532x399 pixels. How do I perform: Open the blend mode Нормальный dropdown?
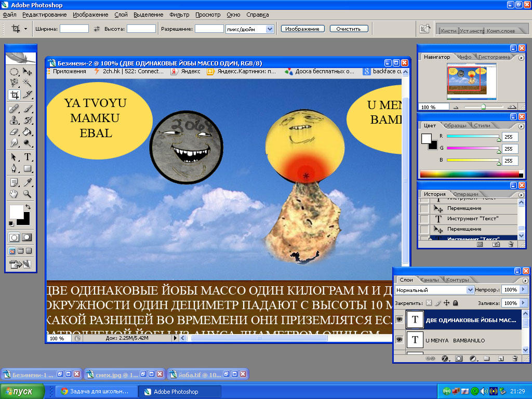coord(470,290)
